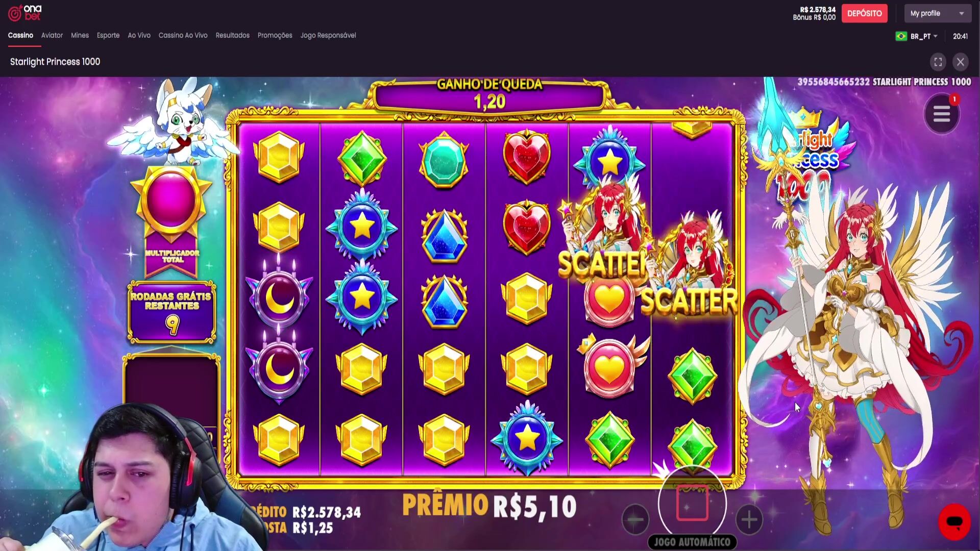Go to the Promoções page
The height and width of the screenshot is (551, 980).
[x=275, y=35]
